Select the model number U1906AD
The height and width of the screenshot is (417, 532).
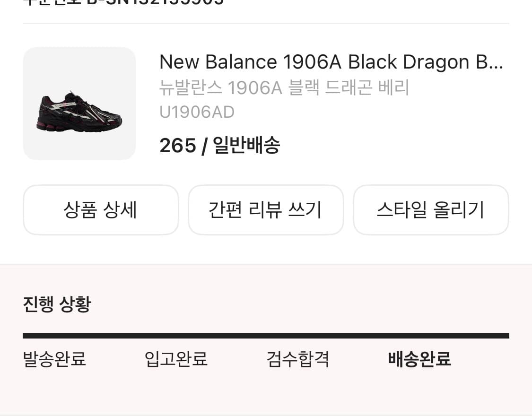[x=197, y=112]
